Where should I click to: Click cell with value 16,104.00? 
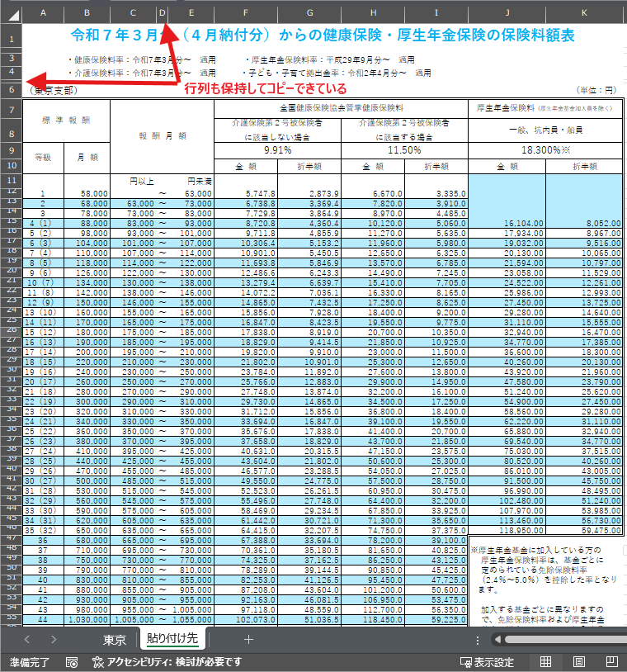pos(507,223)
